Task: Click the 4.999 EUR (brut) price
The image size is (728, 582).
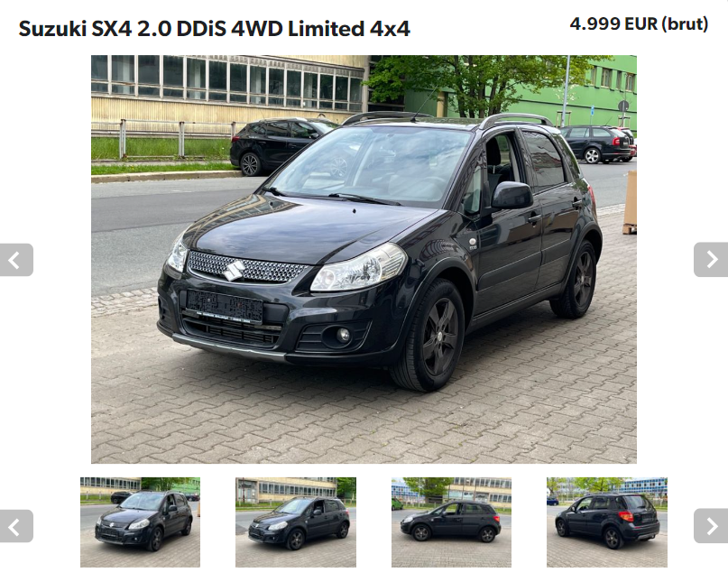Action: click(x=639, y=23)
